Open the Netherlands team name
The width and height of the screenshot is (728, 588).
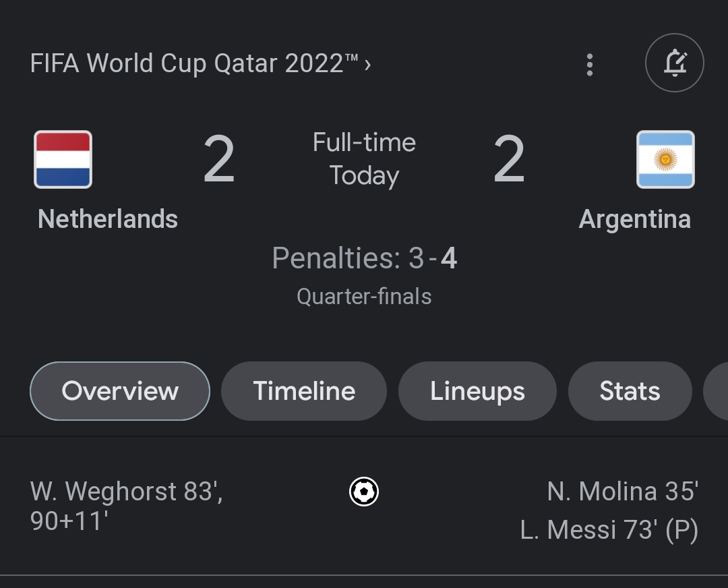[108, 218]
